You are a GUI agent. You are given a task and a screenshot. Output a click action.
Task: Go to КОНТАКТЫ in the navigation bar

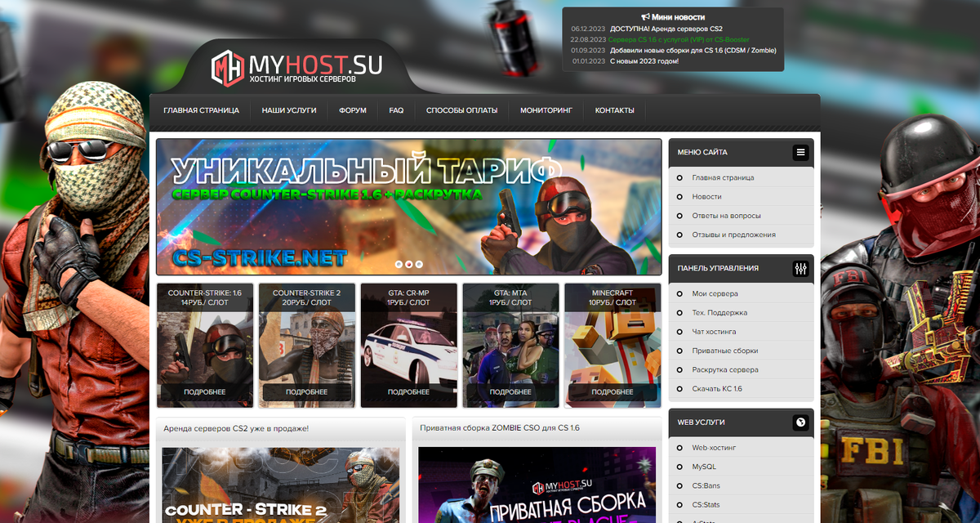pos(615,110)
